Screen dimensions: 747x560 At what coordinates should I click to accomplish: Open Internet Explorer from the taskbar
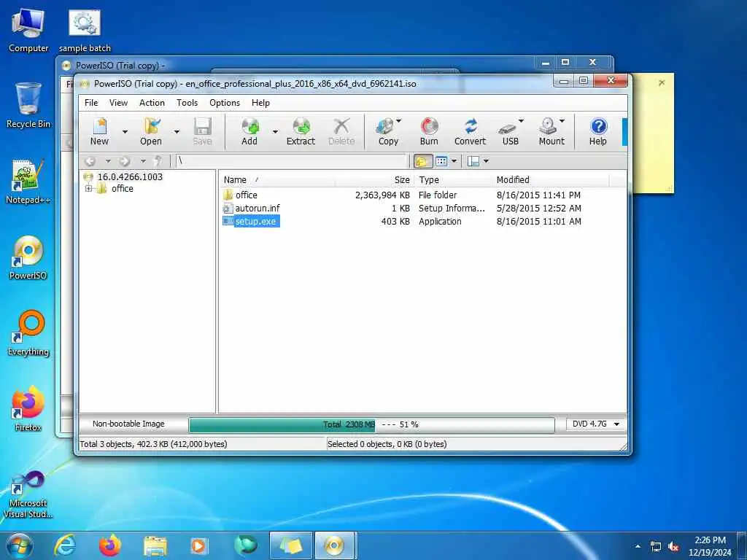tap(64, 545)
